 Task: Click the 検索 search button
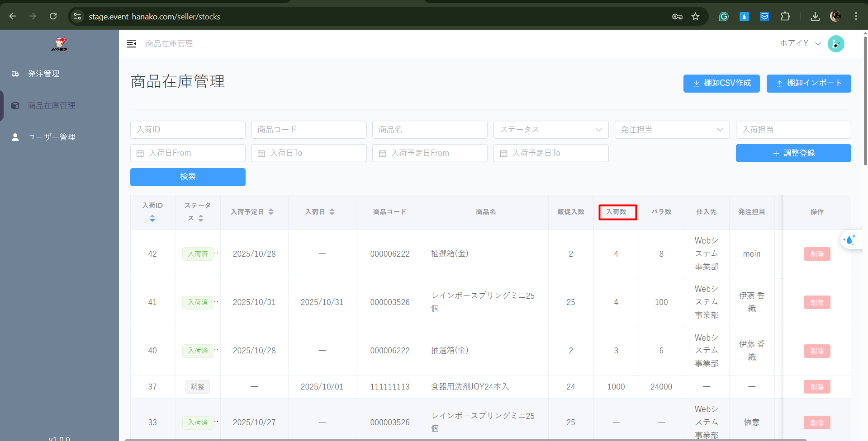[188, 177]
